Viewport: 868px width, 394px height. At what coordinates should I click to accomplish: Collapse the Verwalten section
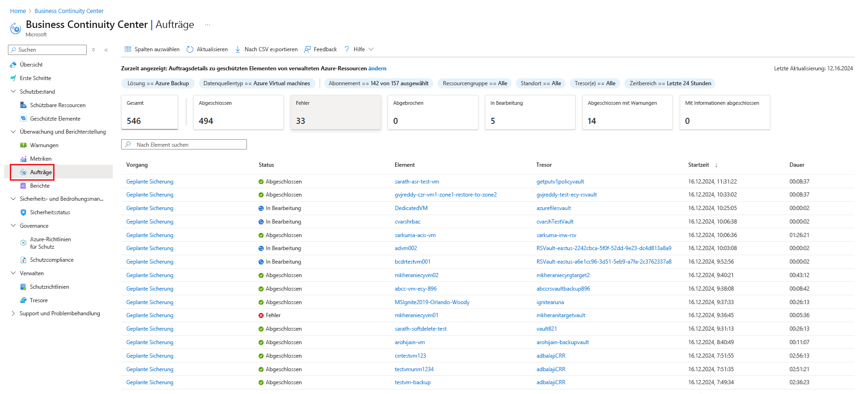point(13,273)
